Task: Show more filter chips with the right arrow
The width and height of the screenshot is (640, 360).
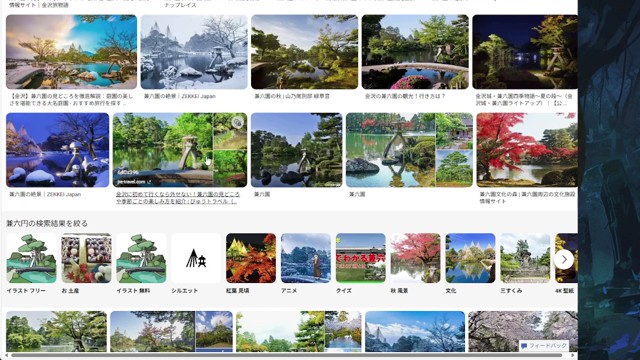Action: (x=564, y=259)
